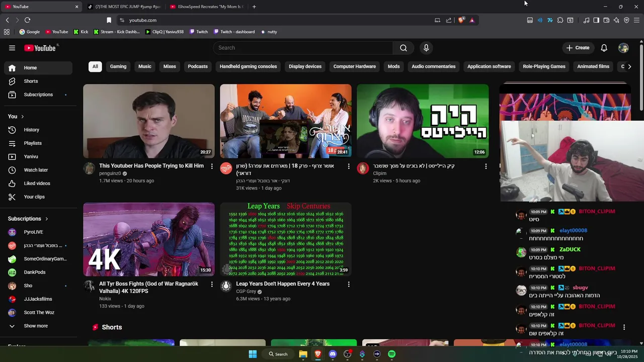The width and height of the screenshot is (644, 362).
Task: Open a new browser tab with plus
Action: pyautogui.click(x=254, y=7)
